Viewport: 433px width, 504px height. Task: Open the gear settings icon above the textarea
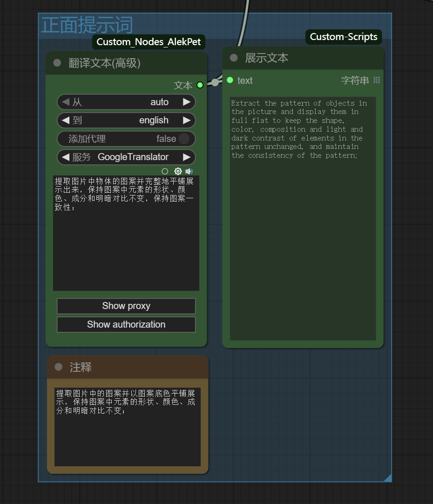point(178,171)
